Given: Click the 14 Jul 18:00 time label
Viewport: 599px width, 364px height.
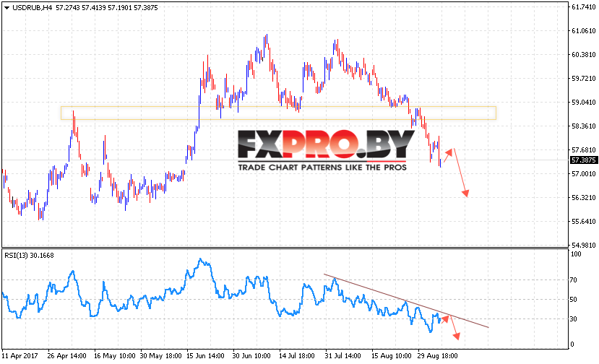Looking at the screenshot, I should (x=297, y=355).
